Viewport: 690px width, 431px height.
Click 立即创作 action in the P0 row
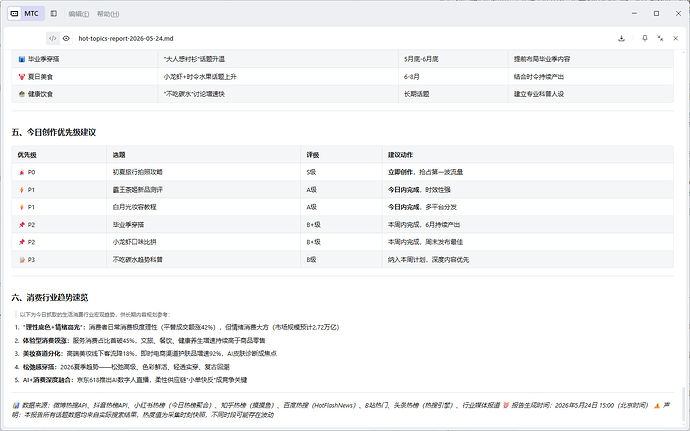(x=400, y=172)
